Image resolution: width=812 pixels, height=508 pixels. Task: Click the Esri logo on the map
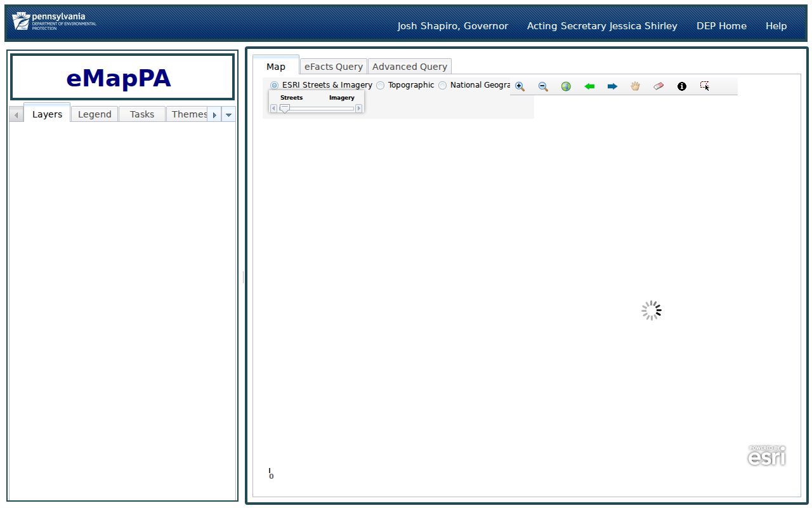tap(766, 455)
